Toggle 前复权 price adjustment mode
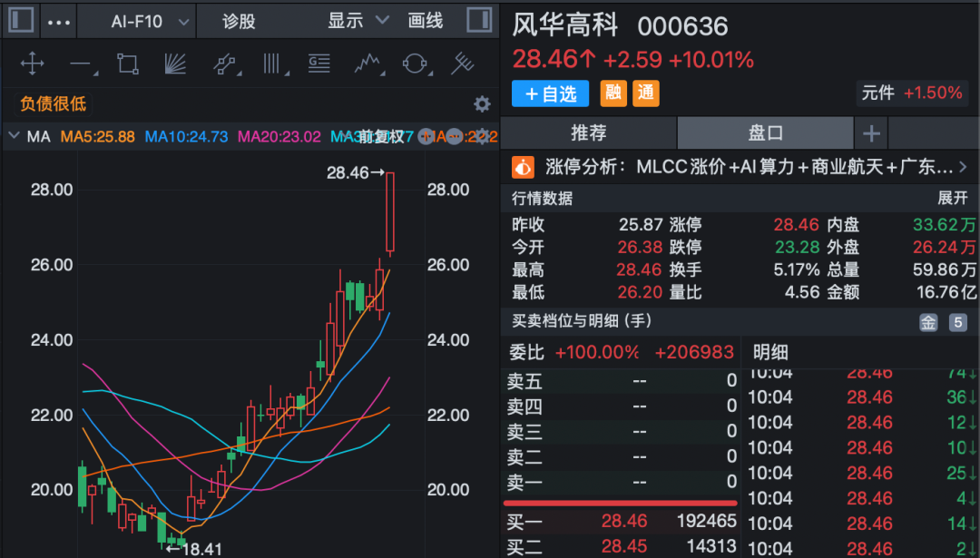The image size is (980, 558). [381, 137]
